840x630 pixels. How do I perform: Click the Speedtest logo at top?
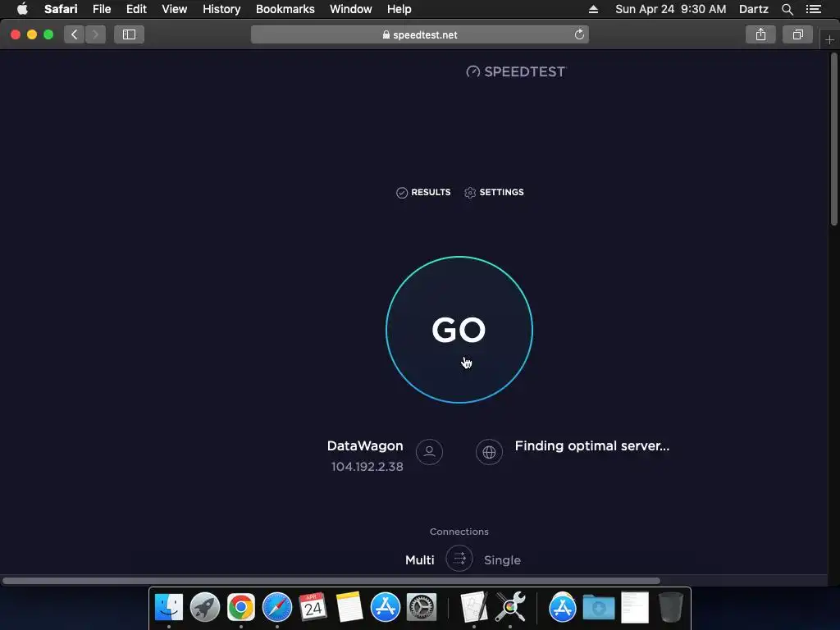pyautogui.click(x=516, y=72)
